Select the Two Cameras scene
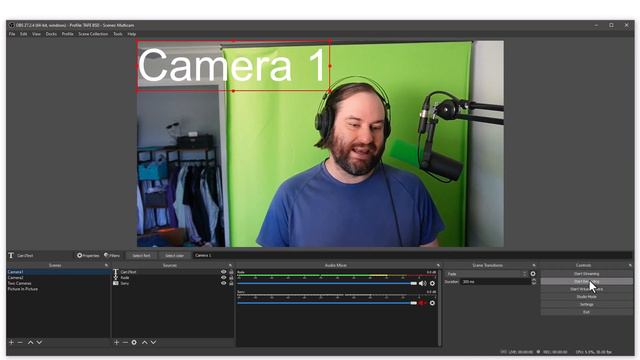The height and width of the screenshot is (360, 640). [58, 283]
